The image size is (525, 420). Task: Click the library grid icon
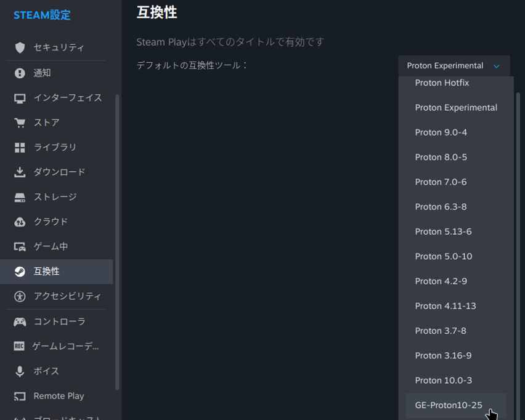(20, 148)
